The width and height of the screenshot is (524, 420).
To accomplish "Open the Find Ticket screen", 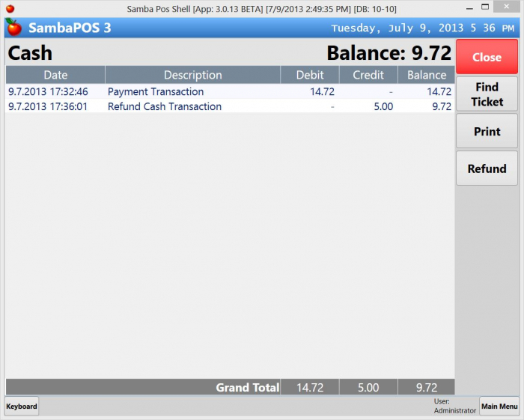I will click(487, 94).
